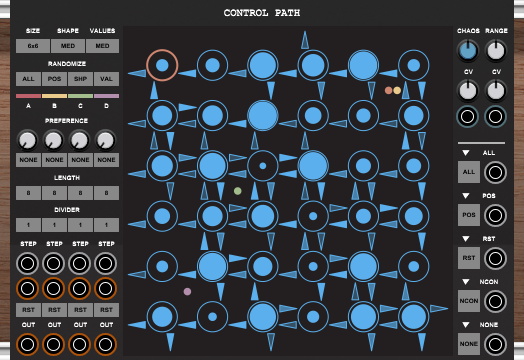Adjust the PREFERENCE knob for sequence A

point(28,140)
